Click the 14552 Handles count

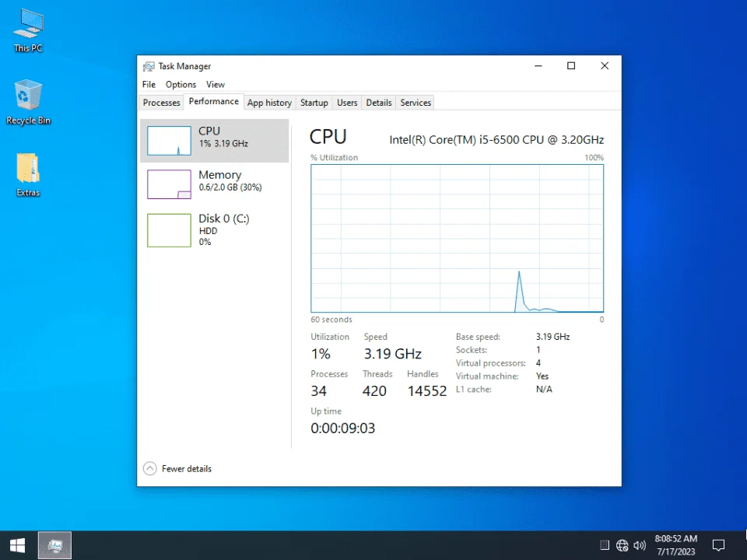(x=427, y=391)
